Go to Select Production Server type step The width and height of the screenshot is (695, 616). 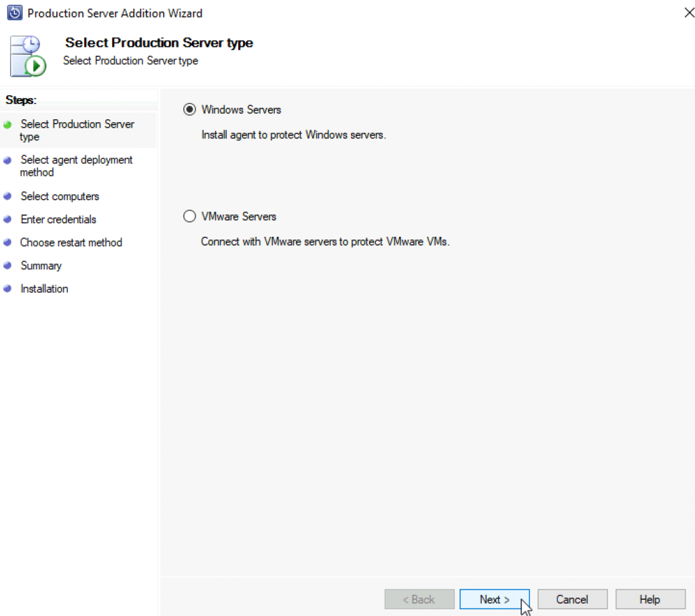77,130
